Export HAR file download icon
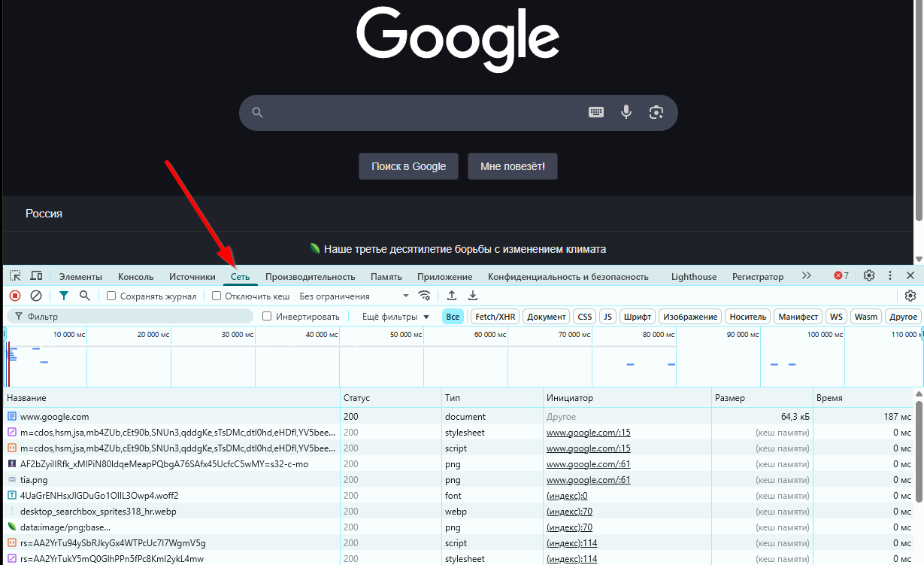The width and height of the screenshot is (924, 565). coord(473,296)
